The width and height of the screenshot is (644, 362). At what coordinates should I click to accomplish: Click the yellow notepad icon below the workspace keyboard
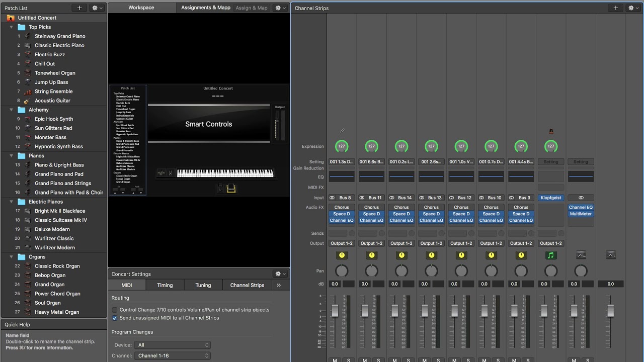click(x=231, y=189)
